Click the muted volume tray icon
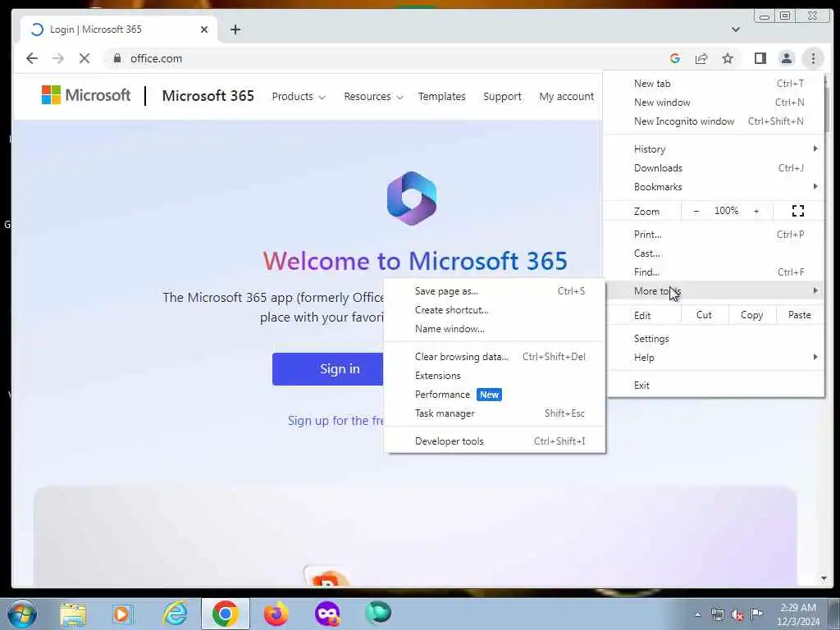 (x=737, y=615)
